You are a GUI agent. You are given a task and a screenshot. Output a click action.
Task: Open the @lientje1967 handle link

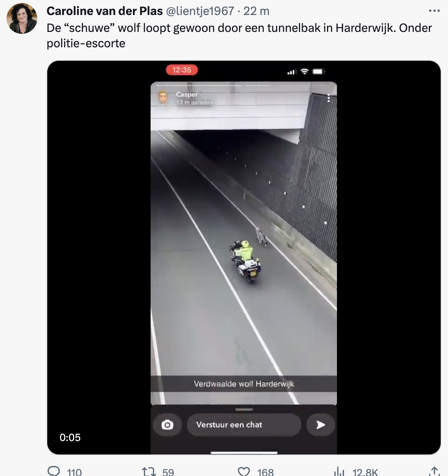pos(200,11)
